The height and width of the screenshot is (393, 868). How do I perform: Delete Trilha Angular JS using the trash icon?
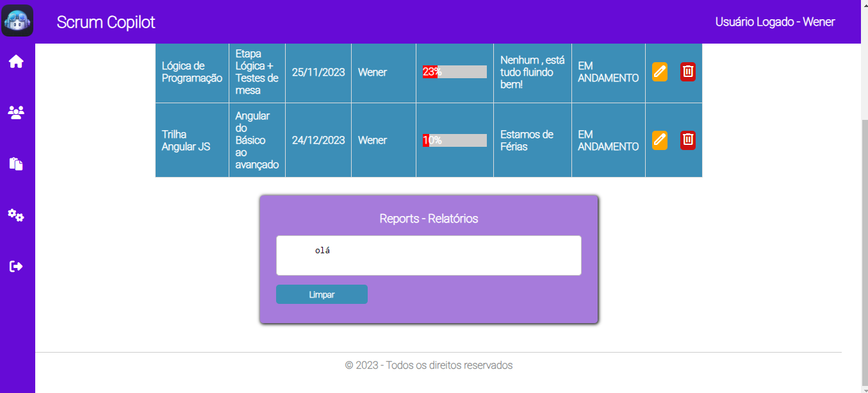pyautogui.click(x=687, y=140)
